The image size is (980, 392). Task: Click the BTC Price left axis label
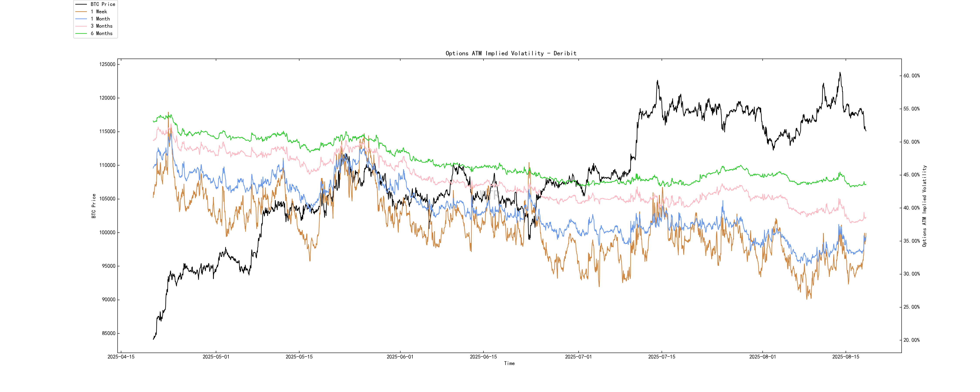click(94, 206)
